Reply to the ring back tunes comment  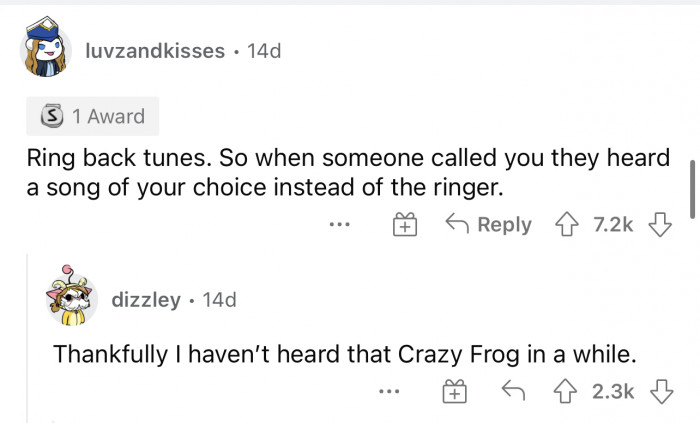(489, 225)
